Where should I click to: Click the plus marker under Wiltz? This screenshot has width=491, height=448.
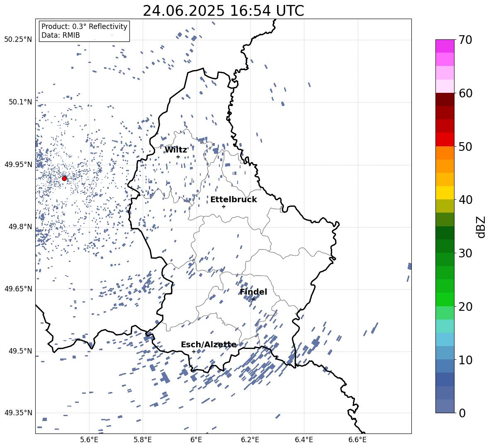coord(178,157)
